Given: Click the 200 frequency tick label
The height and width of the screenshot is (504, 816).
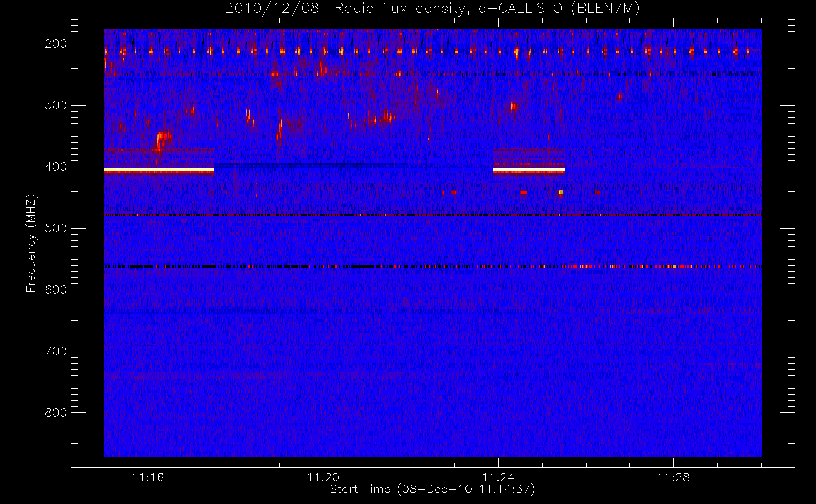Looking at the screenshot, I should tap(56, 44).
